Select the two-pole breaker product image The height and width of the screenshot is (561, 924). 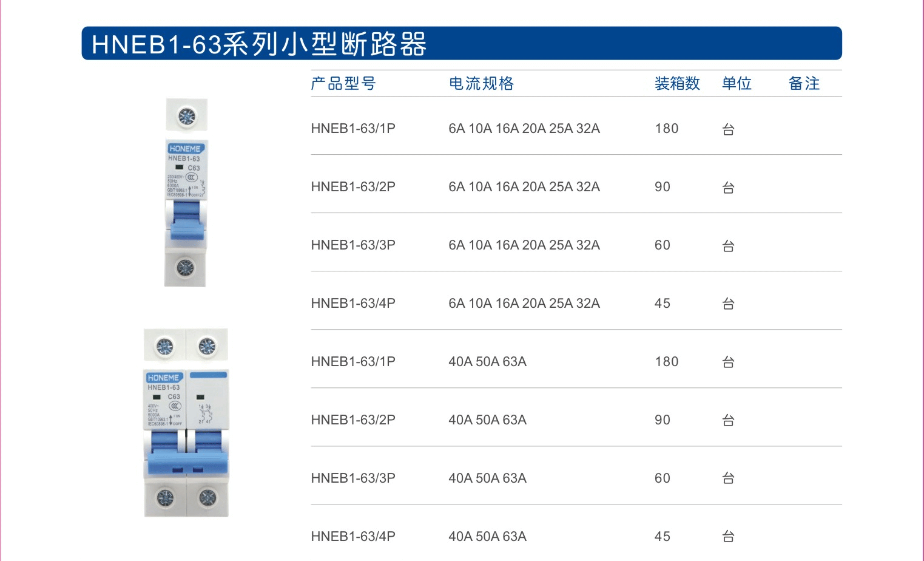pyautogui.click(x=186, y=423)
